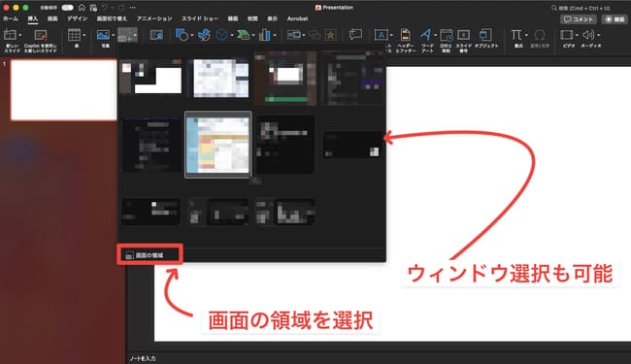Click the ノートを入力 notes area
The height and width of the screenshot is (364, 631).
[x=143, y=358]
